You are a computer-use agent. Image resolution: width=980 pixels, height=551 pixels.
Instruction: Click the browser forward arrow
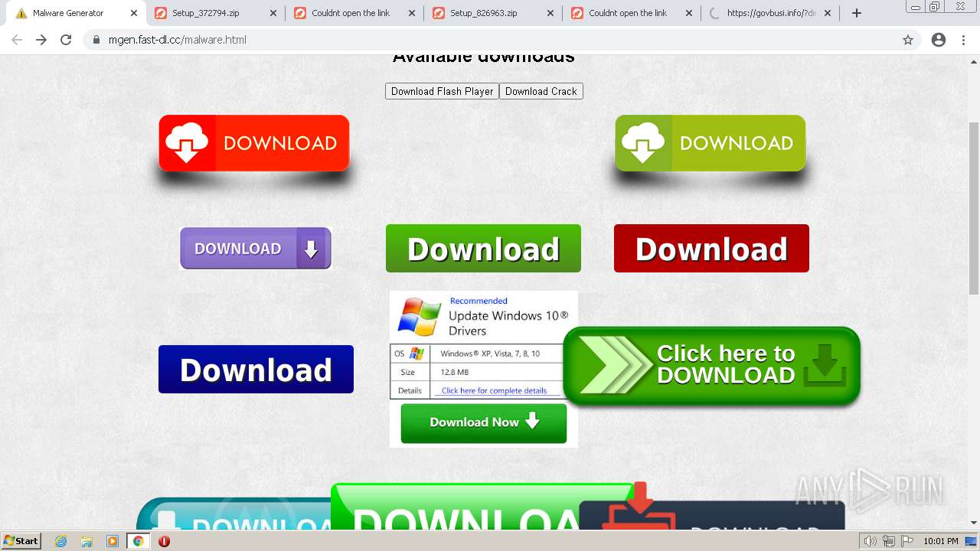41,40
